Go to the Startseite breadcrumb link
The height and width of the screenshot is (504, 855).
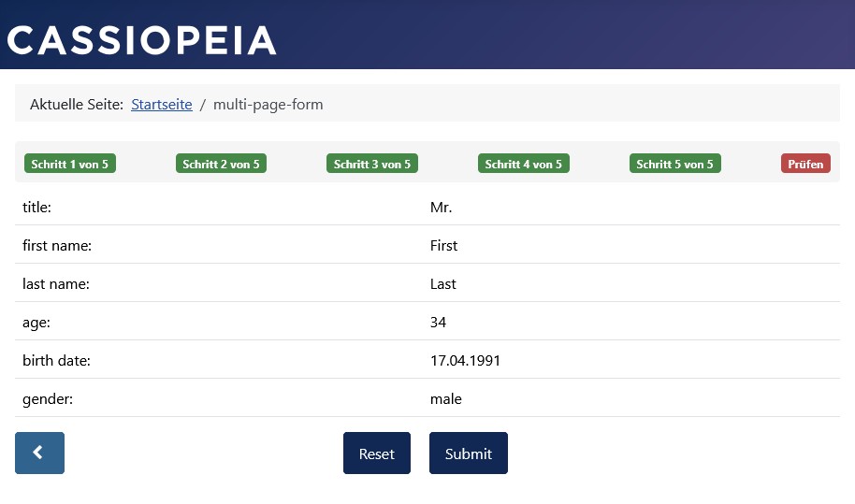tap(162, 105)
